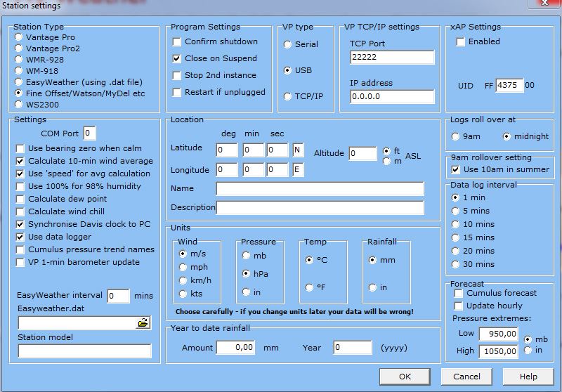Choose TCP/IP as VP type

pyautogui.click(x=288, y=96)
